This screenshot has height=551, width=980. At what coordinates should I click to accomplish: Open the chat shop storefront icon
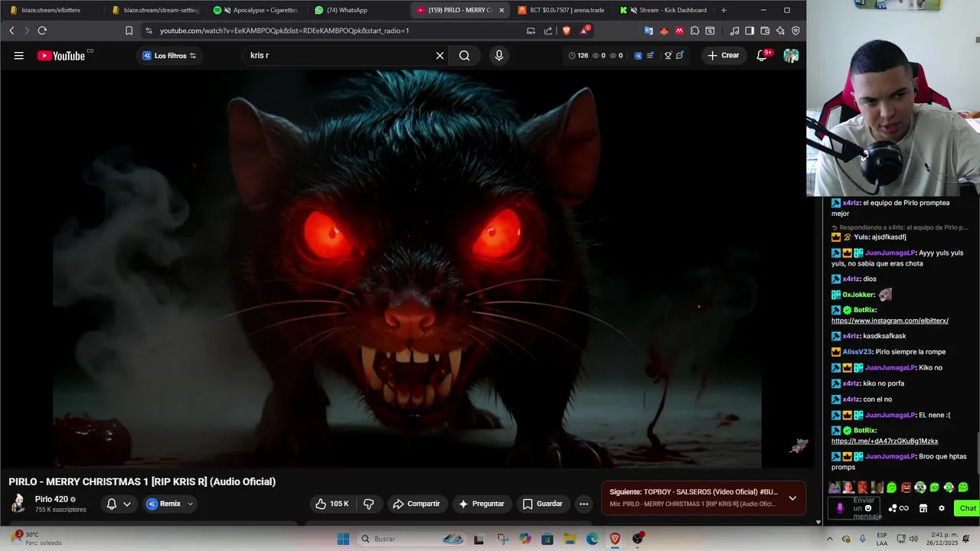[x=923, y=508]
